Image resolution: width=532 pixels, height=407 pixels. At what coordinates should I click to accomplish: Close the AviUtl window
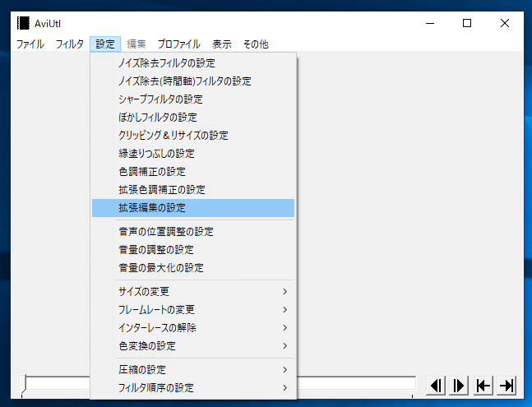pyautogui.click(x=505, y=23)
